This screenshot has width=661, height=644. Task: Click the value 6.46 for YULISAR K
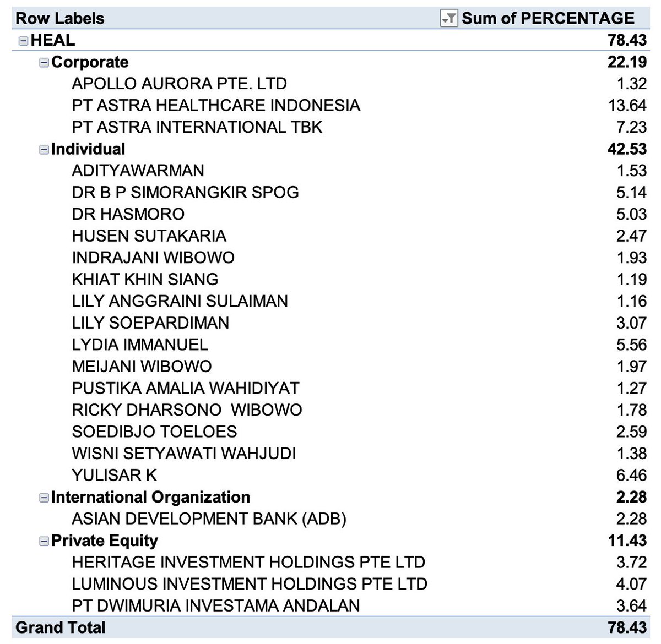(x=631, y=475)
